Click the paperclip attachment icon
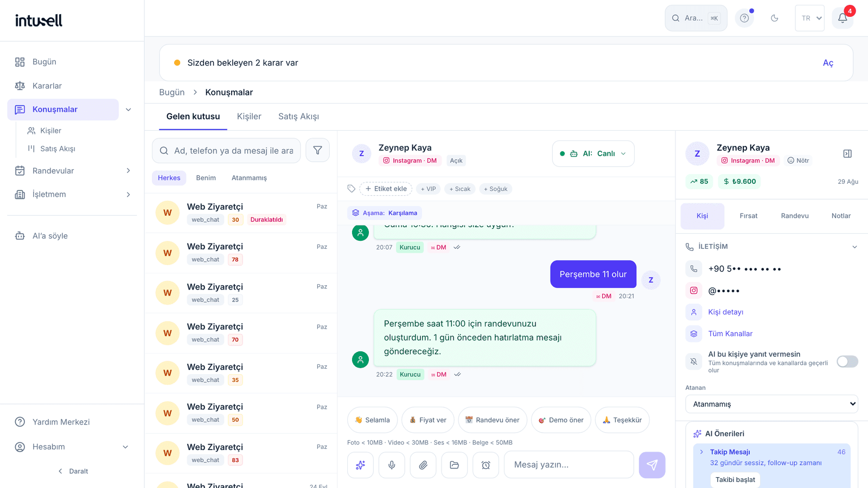868x488 pixels. [x=423, y=465]
